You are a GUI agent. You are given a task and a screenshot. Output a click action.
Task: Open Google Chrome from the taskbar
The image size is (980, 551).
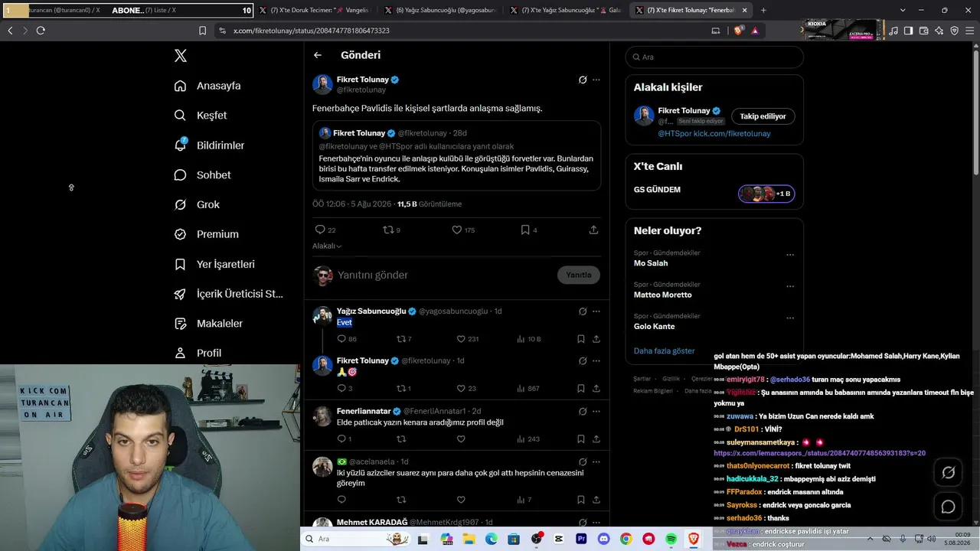point(626,539)
